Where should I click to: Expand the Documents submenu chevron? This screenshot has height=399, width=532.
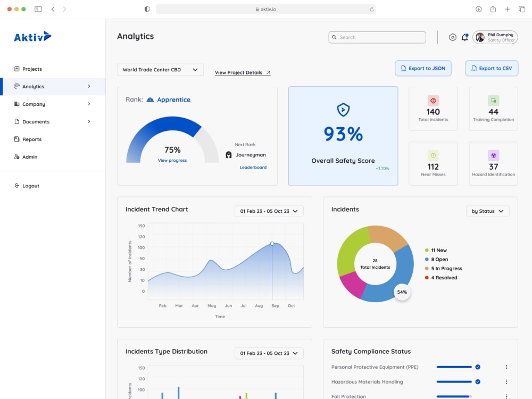click(89, 121)
